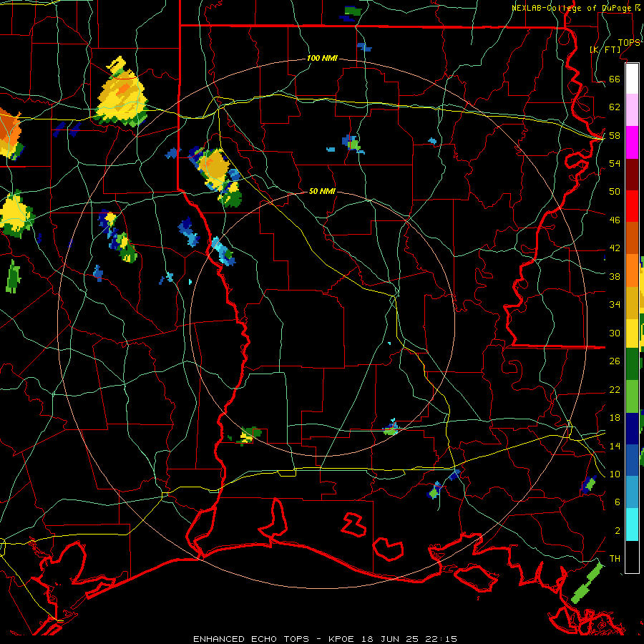Click the white legend color swatch
Viewport: 644px width, 644px height.
click(x=632, y=79)
